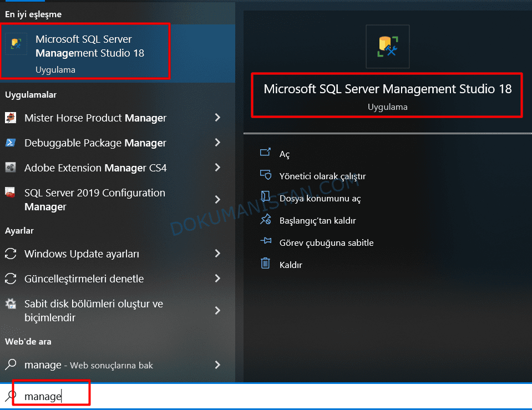
Task: Select Aç to open the application
Action: coord(285,154)
